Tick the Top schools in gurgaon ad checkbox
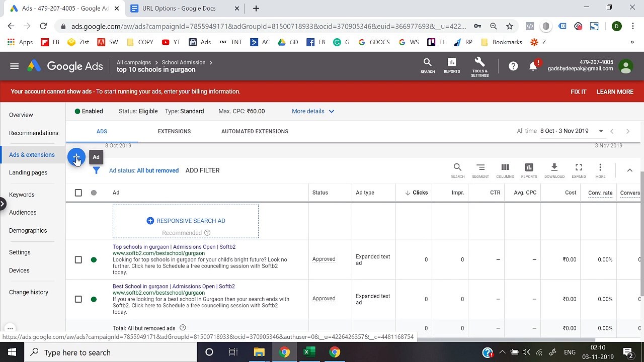Screen dimensions: 644x362 click(78, 259)
